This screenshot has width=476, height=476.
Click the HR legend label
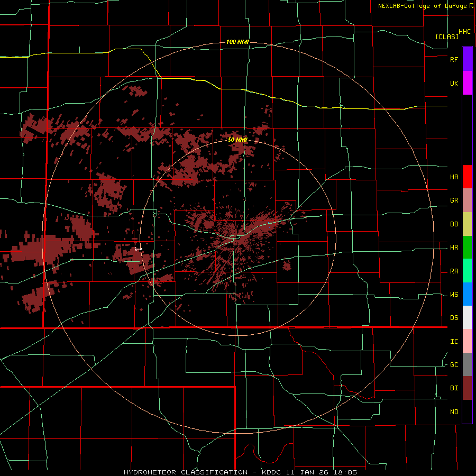454,248
